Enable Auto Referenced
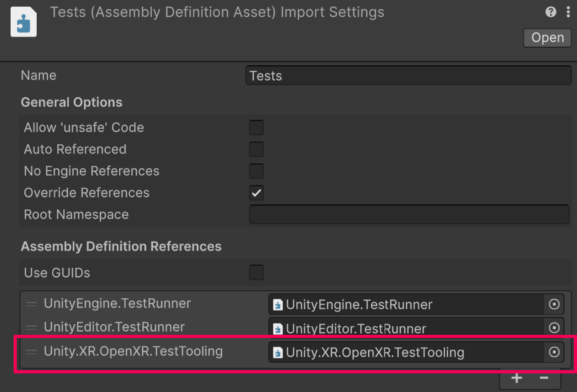The image size is (577, 392). point(257,149)
